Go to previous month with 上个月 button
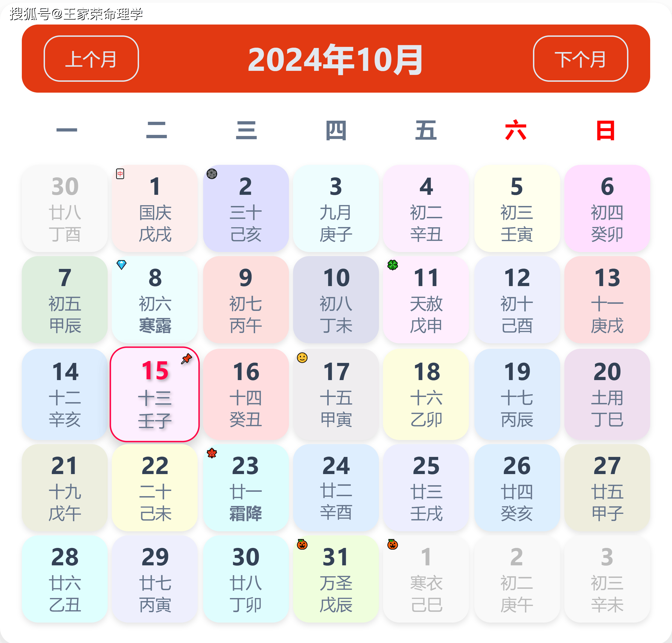Viewport: 672px width, 643px height. point(91,59)
